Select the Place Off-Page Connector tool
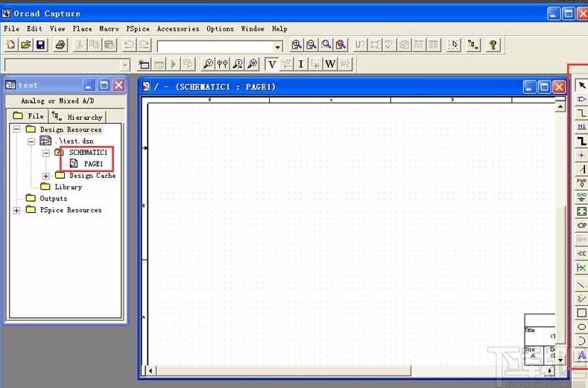 (581, 254)
